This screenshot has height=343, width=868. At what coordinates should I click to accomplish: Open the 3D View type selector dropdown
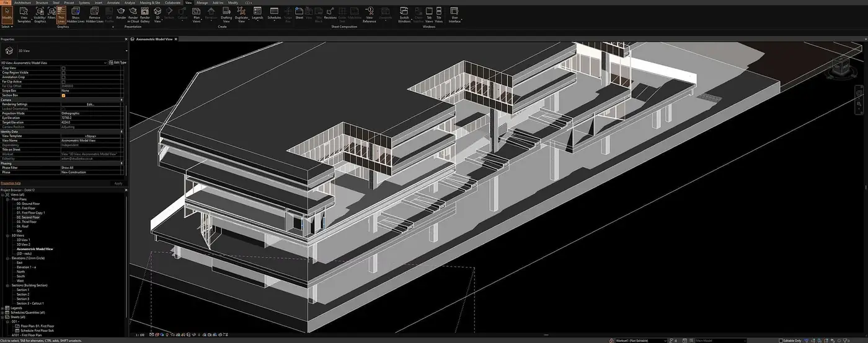(126, 51)
